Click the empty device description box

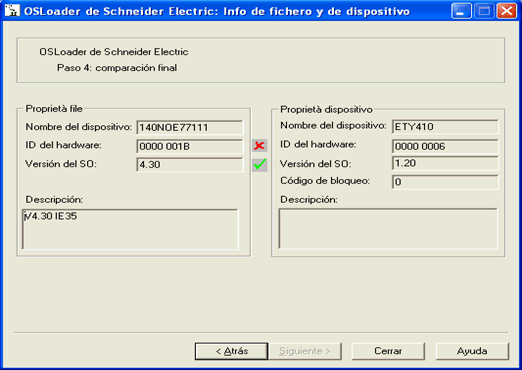point(388,229)
